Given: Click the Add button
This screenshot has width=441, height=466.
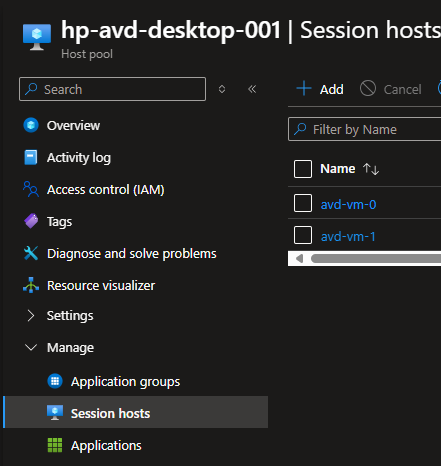Looking at the screenshot, I should pos(320,89).
